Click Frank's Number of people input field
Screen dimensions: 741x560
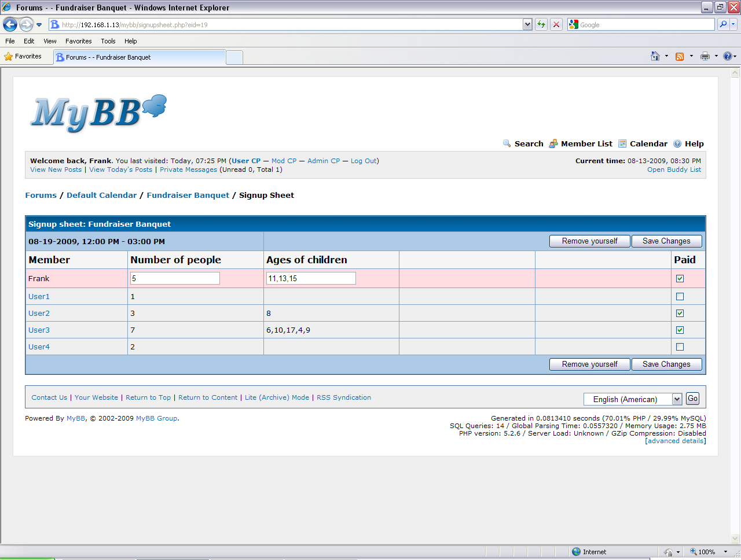tap(175, 278)
